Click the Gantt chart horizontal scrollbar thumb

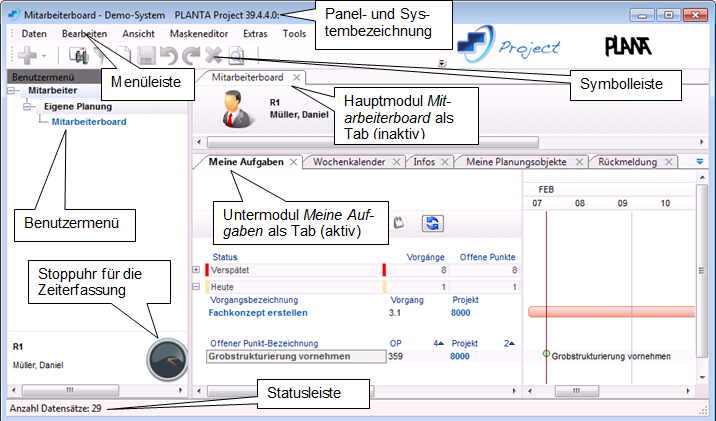point(577,391)
